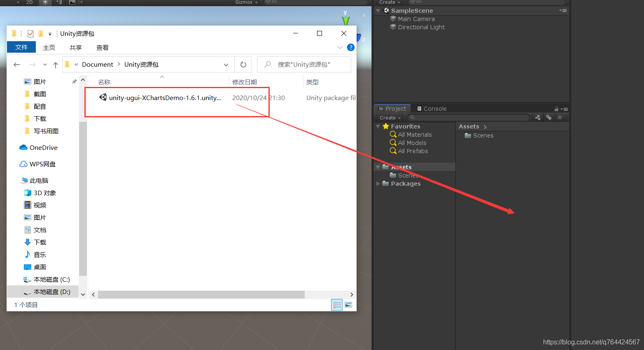Open 写书用图 folder in navigation pane
644x350 pixels.
46,131
